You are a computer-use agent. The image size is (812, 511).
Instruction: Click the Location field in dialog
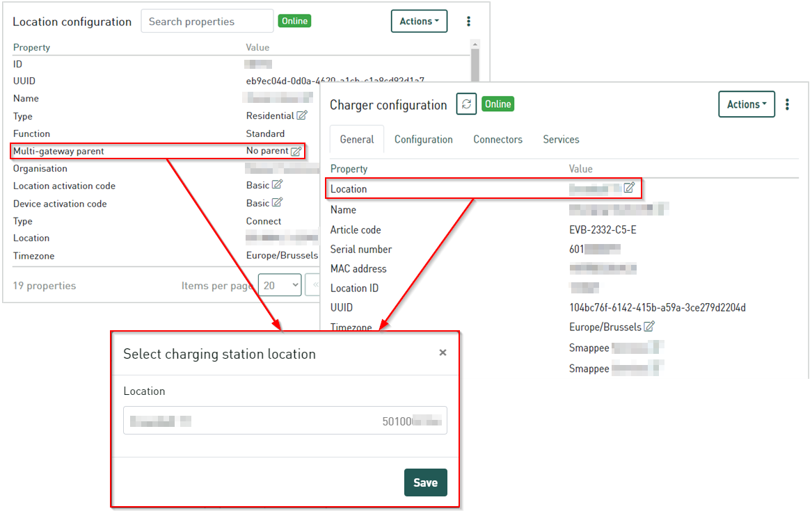pyautogui.click(x=285, y=421)
